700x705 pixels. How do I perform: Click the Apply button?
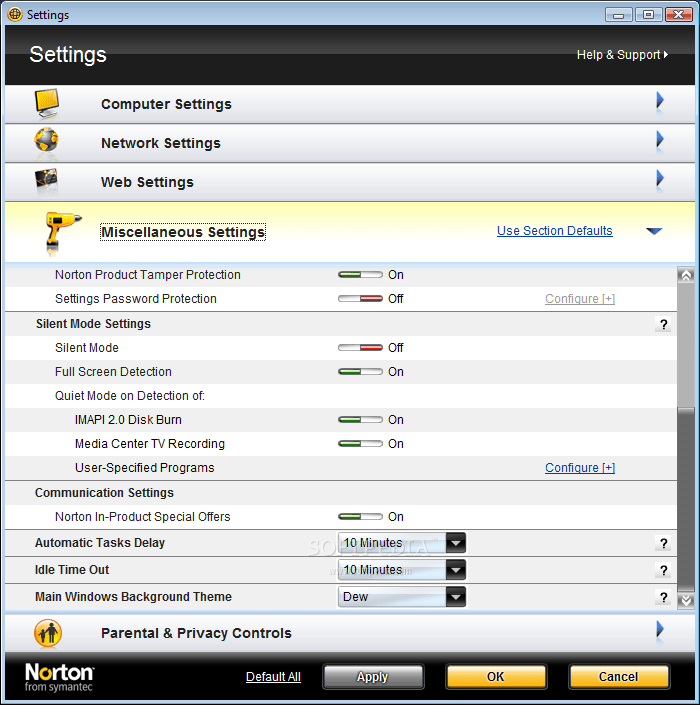[373, 677]
